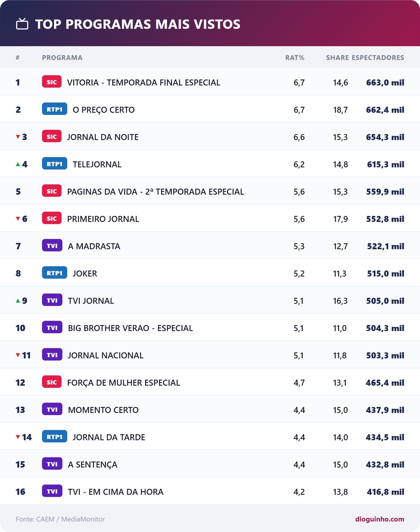Click the Fonte: CAEM / MediaMonitor text
Viewport: 420px width, 532px height.
(x=60, y=519)
